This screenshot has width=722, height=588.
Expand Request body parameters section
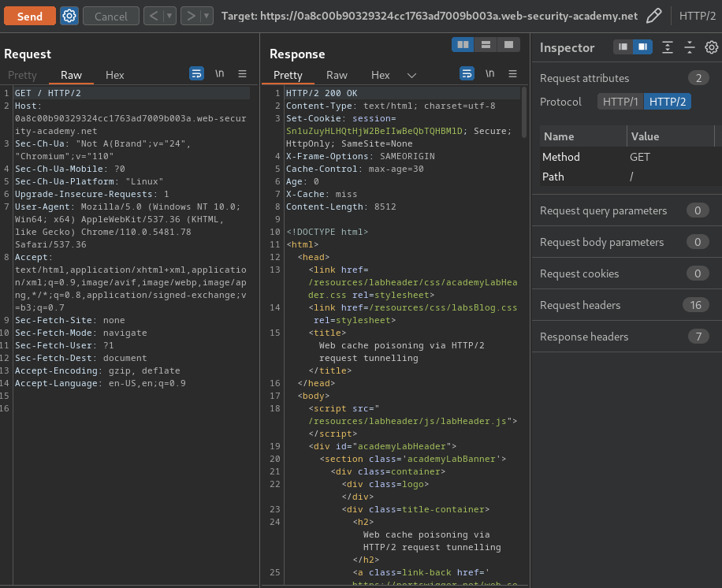coord(627,242)
